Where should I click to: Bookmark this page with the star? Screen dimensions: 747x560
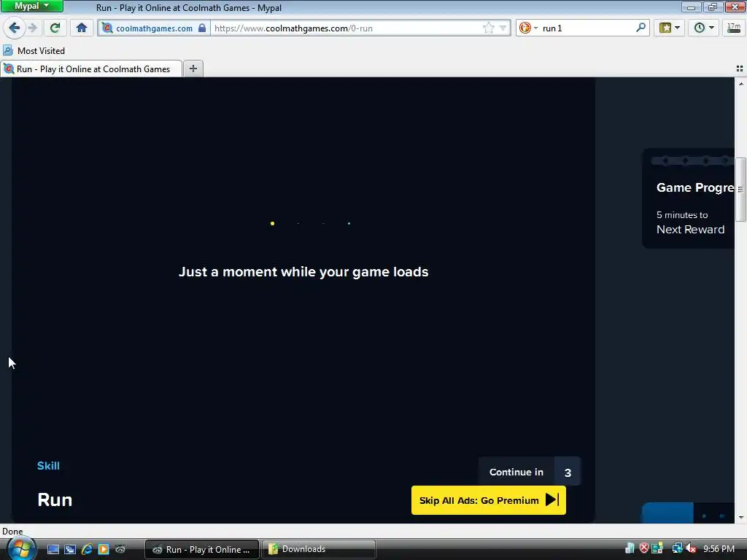pos(488,28)
